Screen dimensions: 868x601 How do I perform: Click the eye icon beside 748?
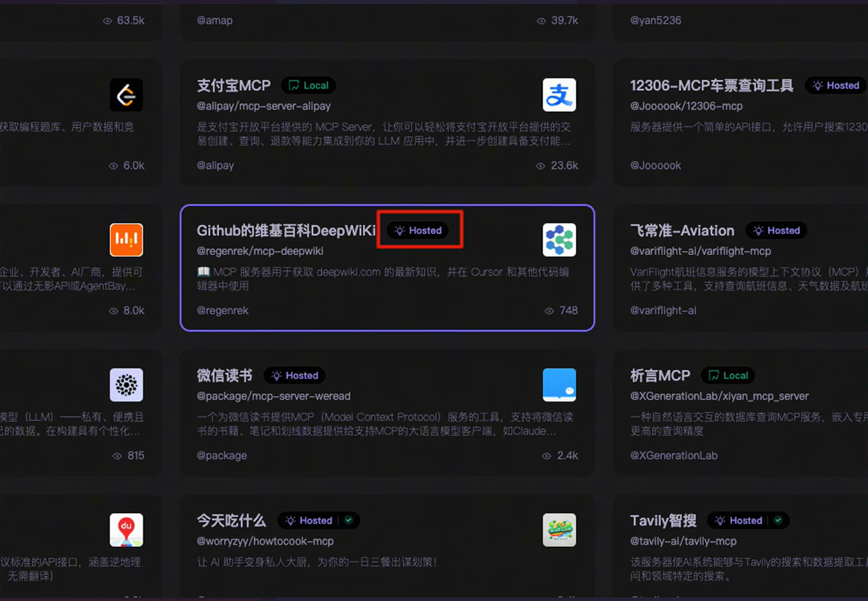click(x=549, y=311)
